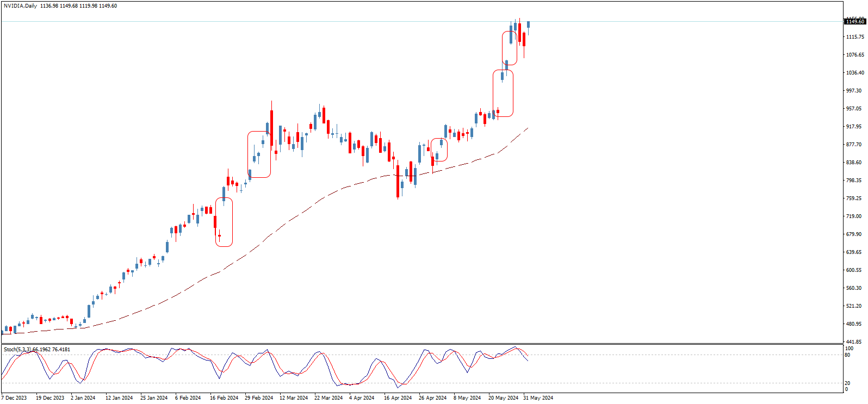Click the 7 Dec 2023 date label
The height and width of the screenshot is (404, 868).
point(14,398)
